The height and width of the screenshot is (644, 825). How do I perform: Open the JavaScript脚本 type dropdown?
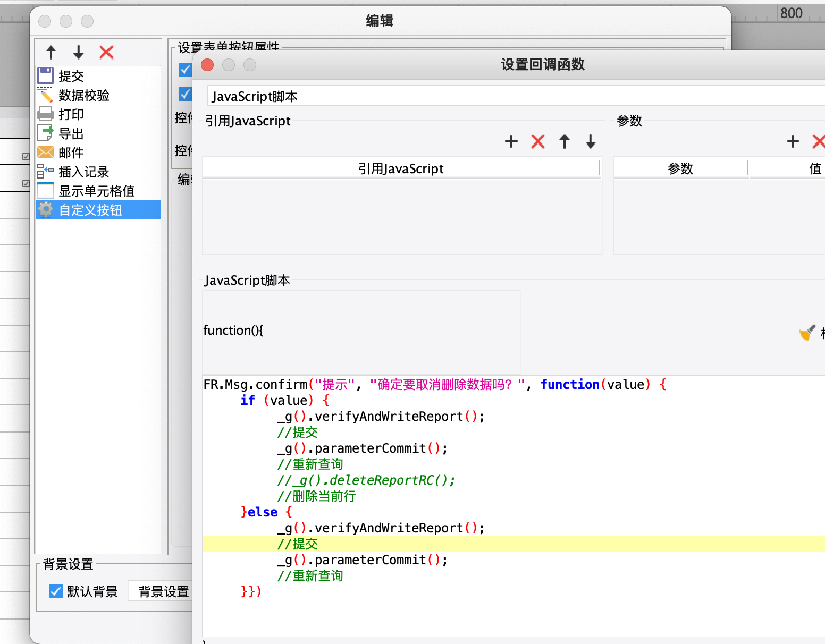pyautogui.click(x=515, y=96)
